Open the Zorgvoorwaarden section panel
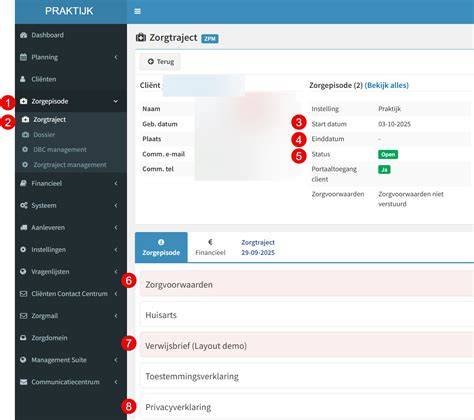 307,284
